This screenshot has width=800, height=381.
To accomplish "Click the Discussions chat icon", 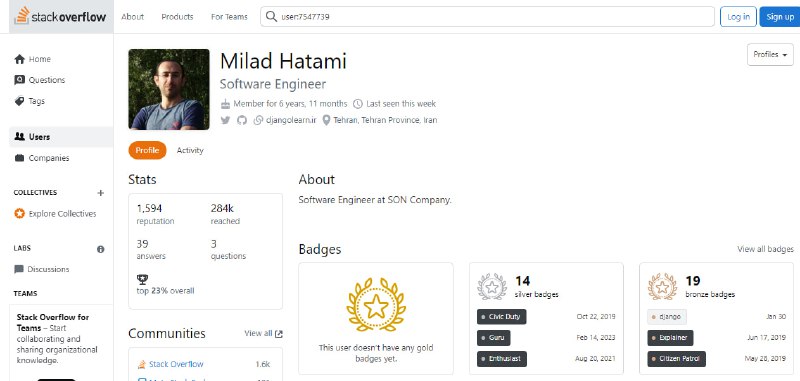I will 19,269.
